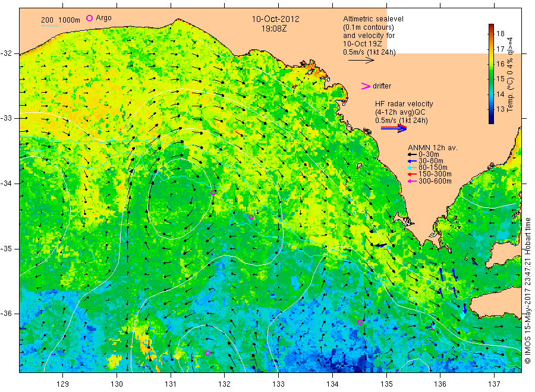Click the Argo float marker near 34°S, 131.8°E
The width and height of the screenshot is (535, 392).
tap(213, 192)
